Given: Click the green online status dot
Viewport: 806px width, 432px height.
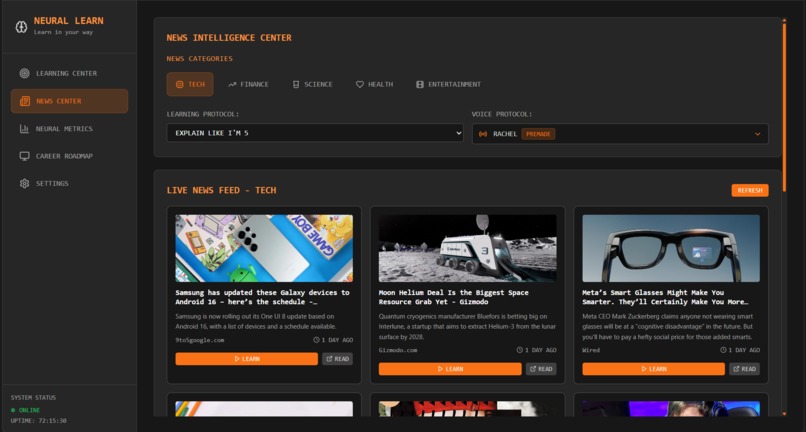Looking at the screenshot, I should (13, 410).
